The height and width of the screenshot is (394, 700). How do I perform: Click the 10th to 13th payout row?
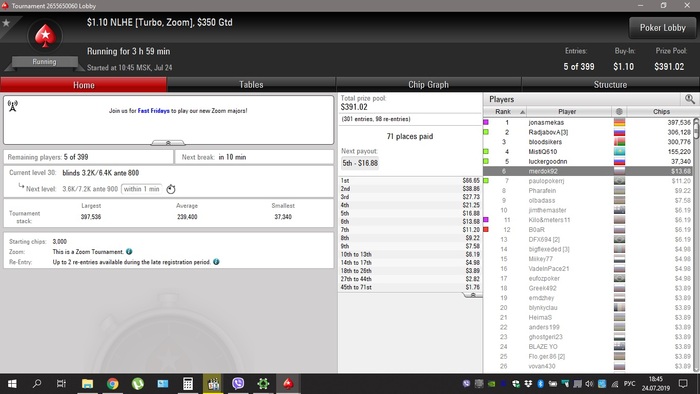coord(410,254)
